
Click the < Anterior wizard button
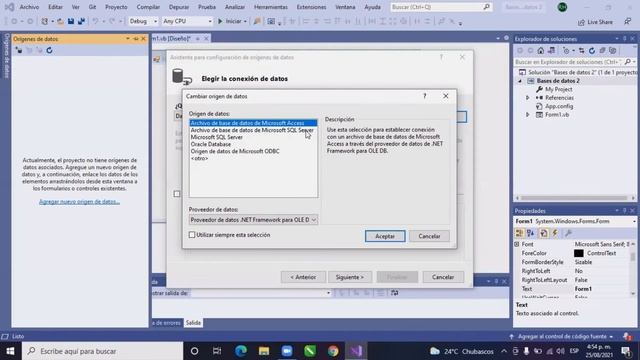pos(303,277)
